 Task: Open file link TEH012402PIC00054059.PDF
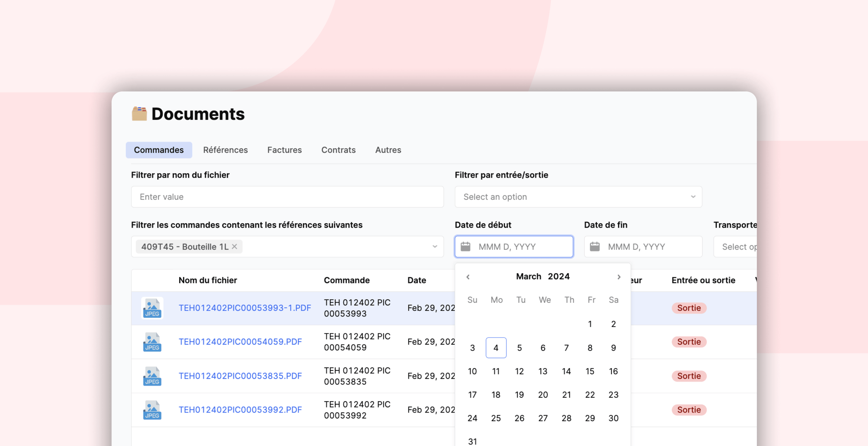click(x=240, y=342)
